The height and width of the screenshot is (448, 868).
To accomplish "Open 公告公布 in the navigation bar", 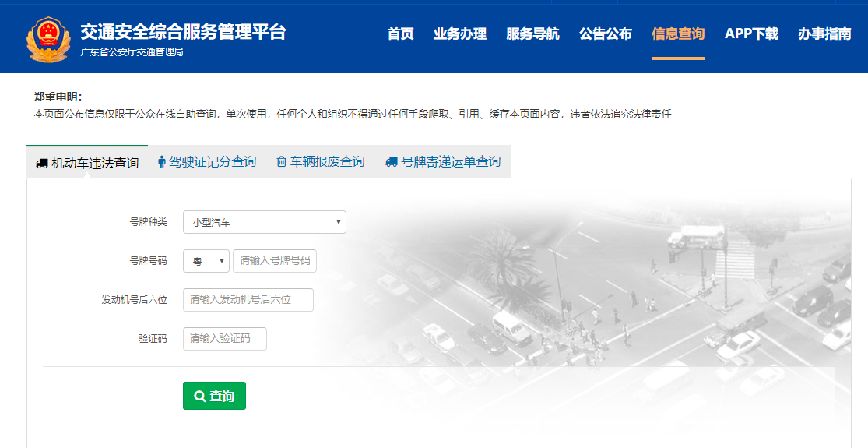I will (x=606, y=34).
